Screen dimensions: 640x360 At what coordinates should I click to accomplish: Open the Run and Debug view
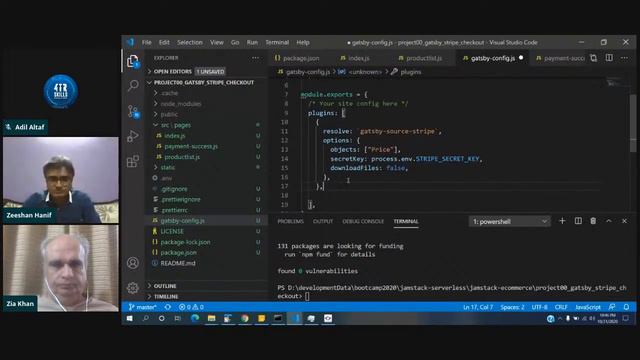(x=133, y=136)
